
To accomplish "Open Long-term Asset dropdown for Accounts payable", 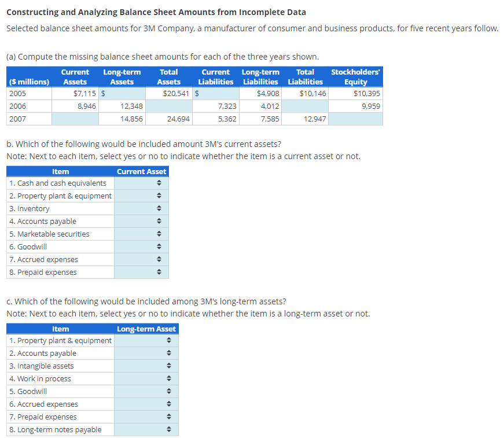I will click(146, 353).
